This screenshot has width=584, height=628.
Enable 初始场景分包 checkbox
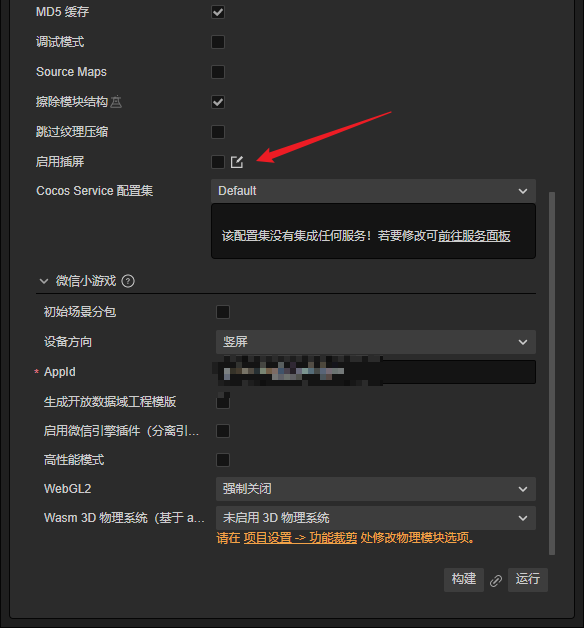point(223,312)
